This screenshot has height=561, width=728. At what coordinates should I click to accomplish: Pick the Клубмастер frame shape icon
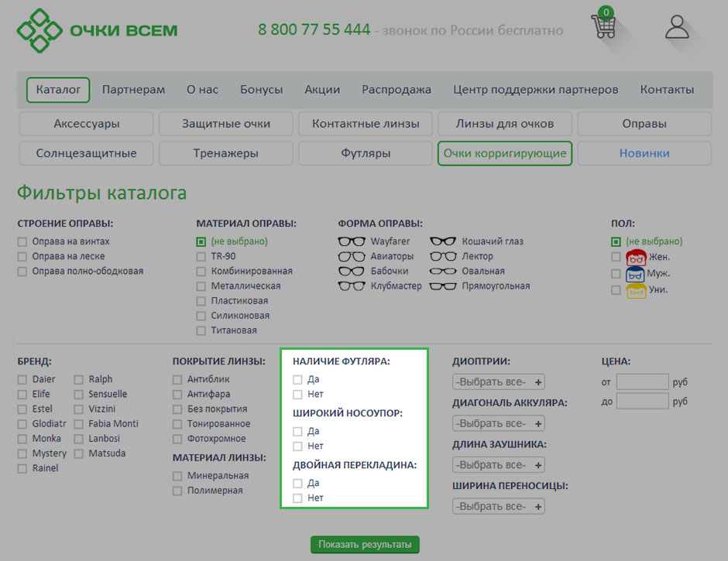(x=352, y=286)
